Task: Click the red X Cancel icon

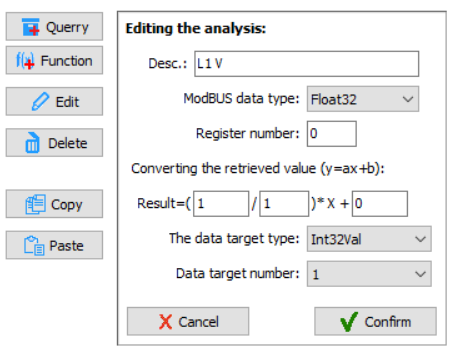Action: (x=165, y=322)
